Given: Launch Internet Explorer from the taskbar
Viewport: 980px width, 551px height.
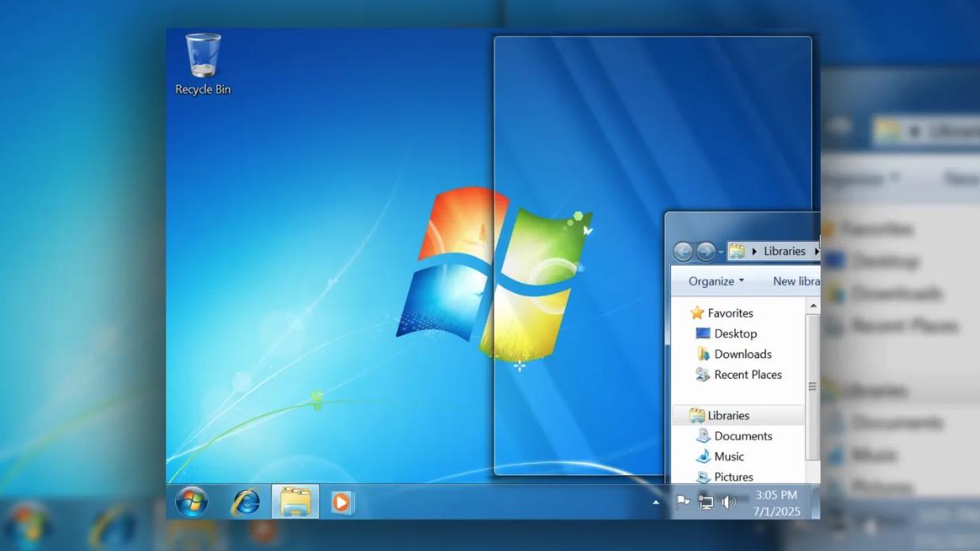Looking at the screenshot, I should pos(246,502).
